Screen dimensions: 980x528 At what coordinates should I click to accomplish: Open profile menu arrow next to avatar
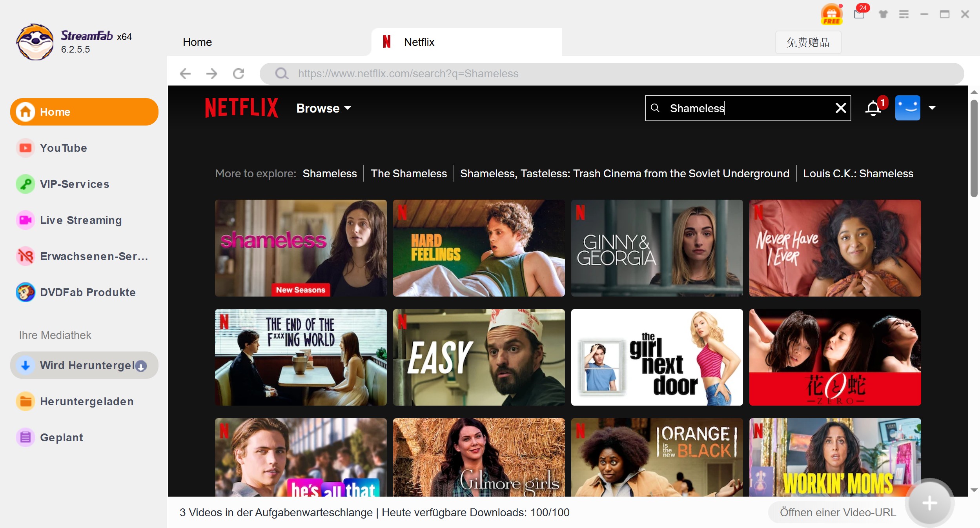click(x=932, y=108)
